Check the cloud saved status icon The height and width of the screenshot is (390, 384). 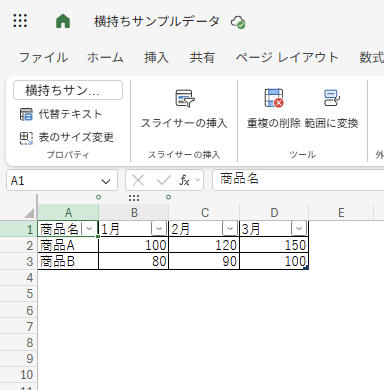pos(238,22)
